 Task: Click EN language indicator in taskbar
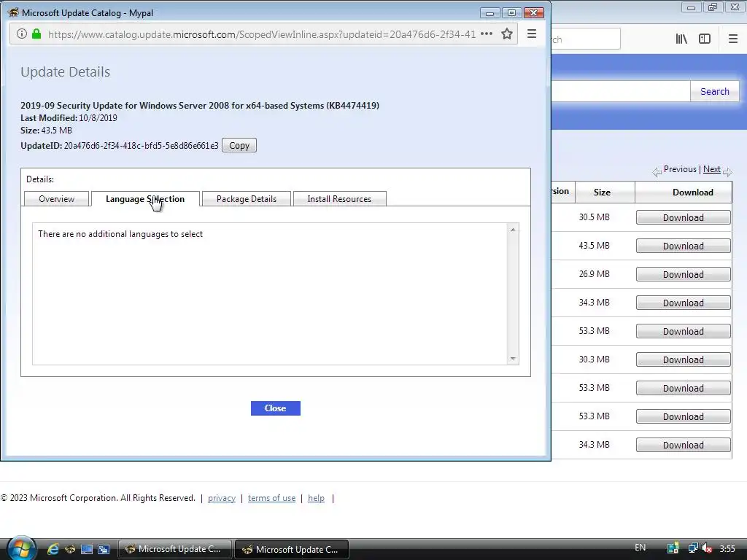tap(640, 548)
